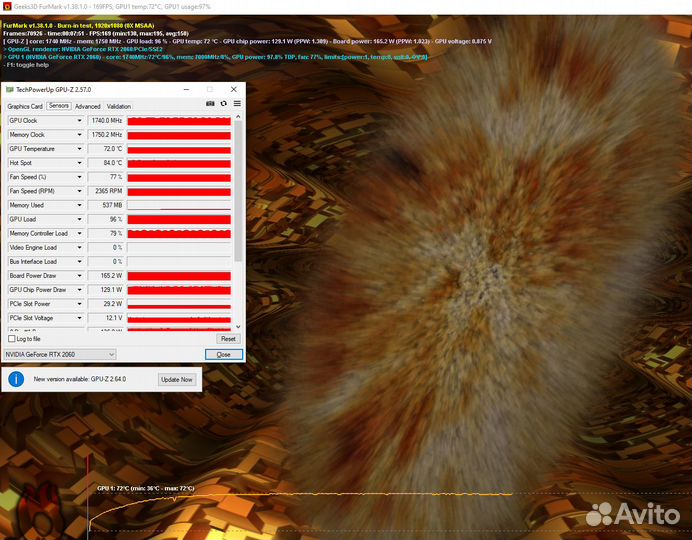Screen dimensions: 692x540
Task: Switch to the Graphics Card tab
Action: (x=25, y=106)
